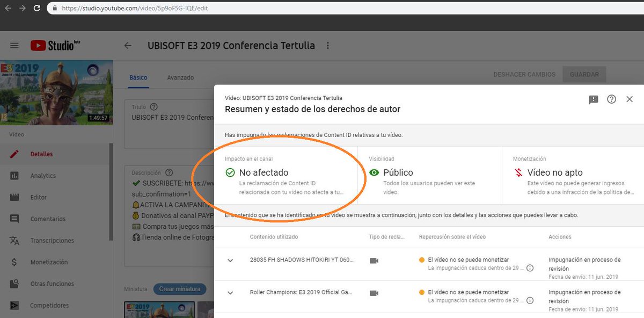The width and height of the screenshot is (644, 318).
Task: Click the YouTube Studio logo
Action: (x=55, y=46)
